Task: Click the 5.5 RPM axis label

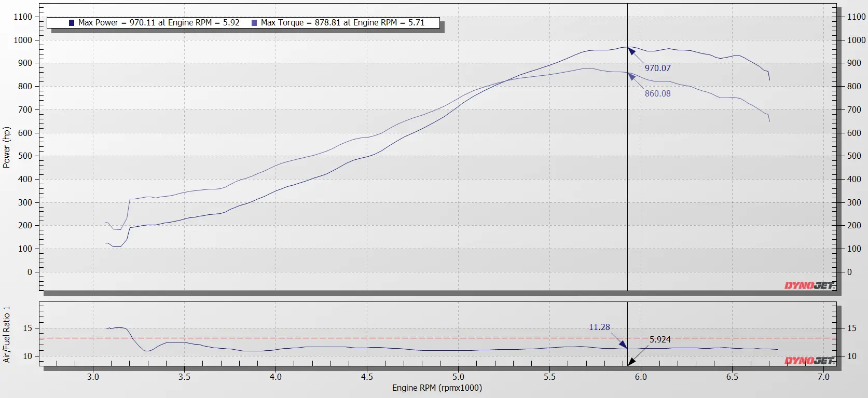Action: point(549,377)
